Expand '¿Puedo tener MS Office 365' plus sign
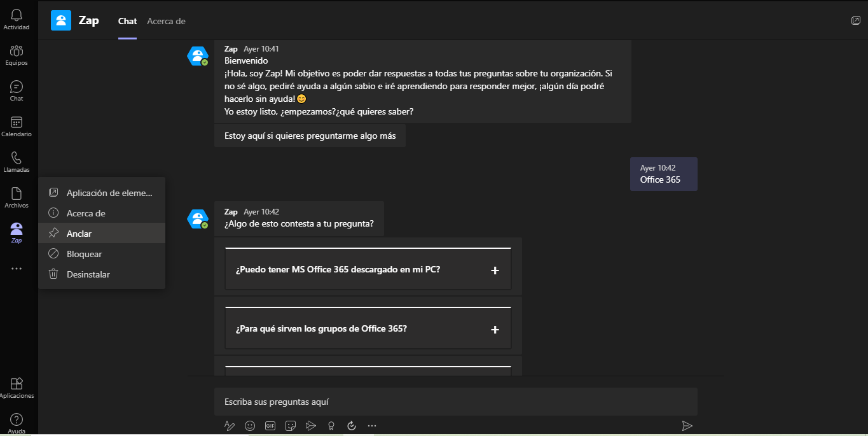This screenshot has height=436, width=868. (x=495, y=271)
